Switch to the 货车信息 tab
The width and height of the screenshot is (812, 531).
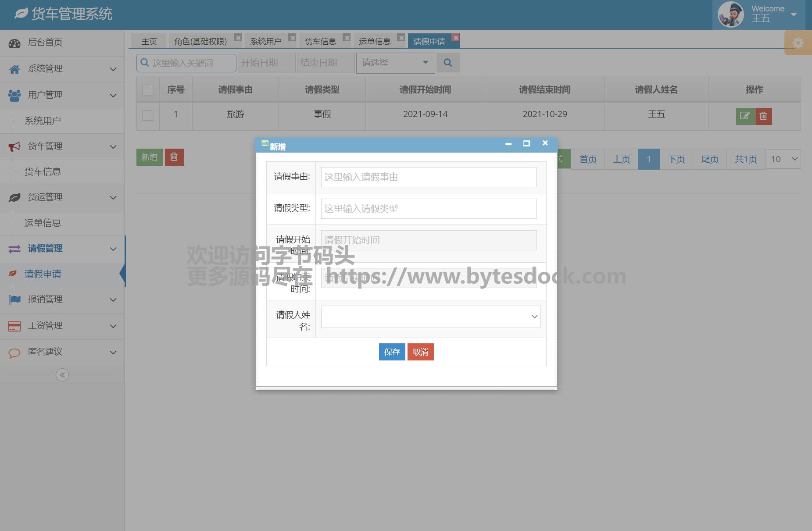(320, 41)
